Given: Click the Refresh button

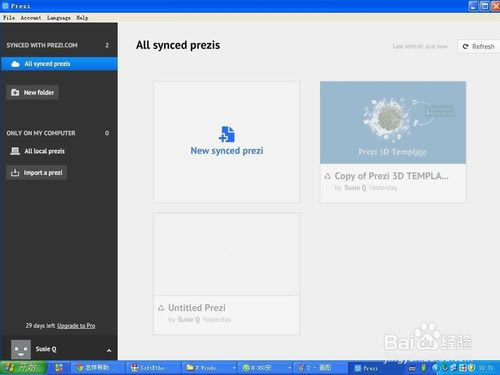Looking at the screenshot, I should [x=479, y=46].
